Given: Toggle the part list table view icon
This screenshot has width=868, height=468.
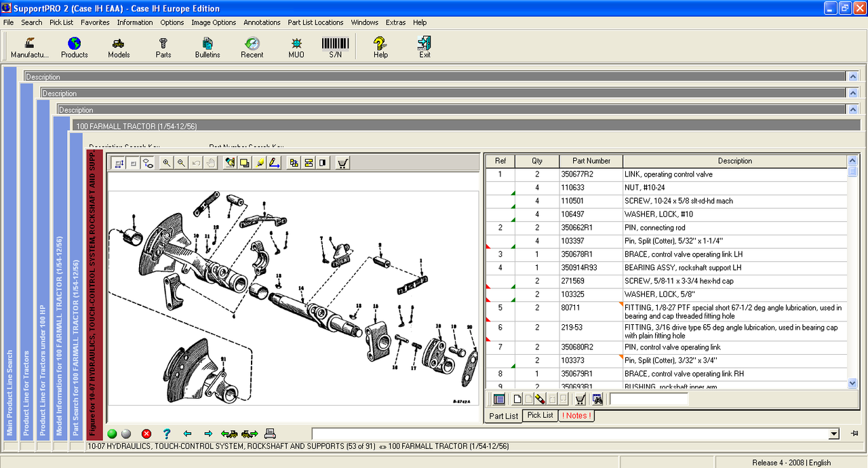Looking at the screenshot, I should tap(499, 399).
